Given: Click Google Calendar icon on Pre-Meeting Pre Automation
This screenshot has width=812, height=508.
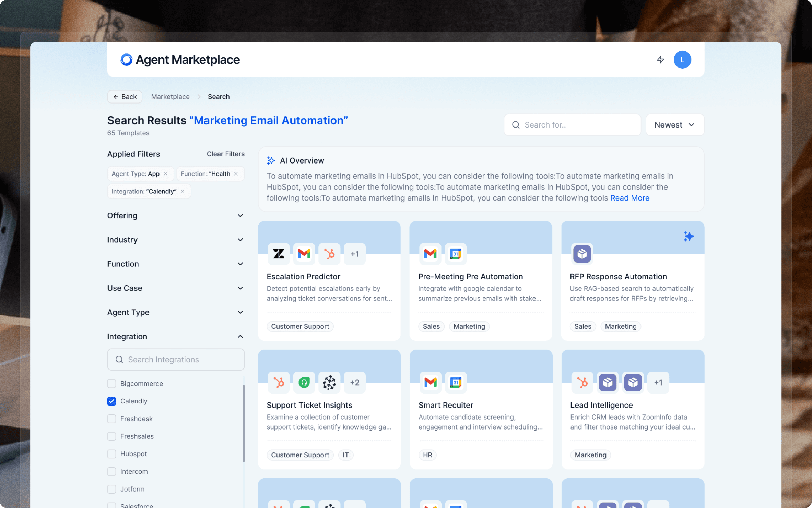Looking at the screenshot, I should (455, 254).
